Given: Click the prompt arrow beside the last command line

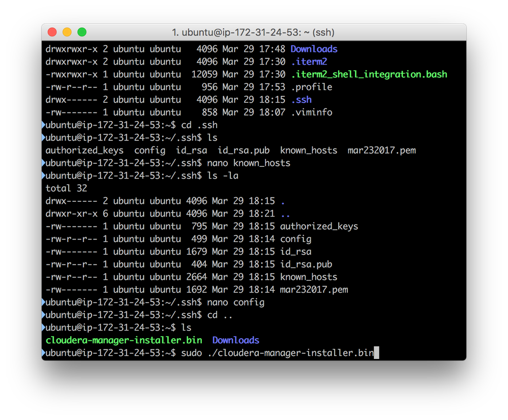Looking at the screenshot, I should [43, 352].
